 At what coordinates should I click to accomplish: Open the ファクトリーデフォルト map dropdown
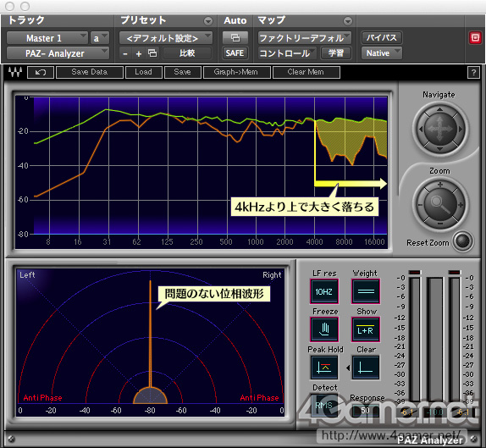pyautogui.click(x=305, y=38)
